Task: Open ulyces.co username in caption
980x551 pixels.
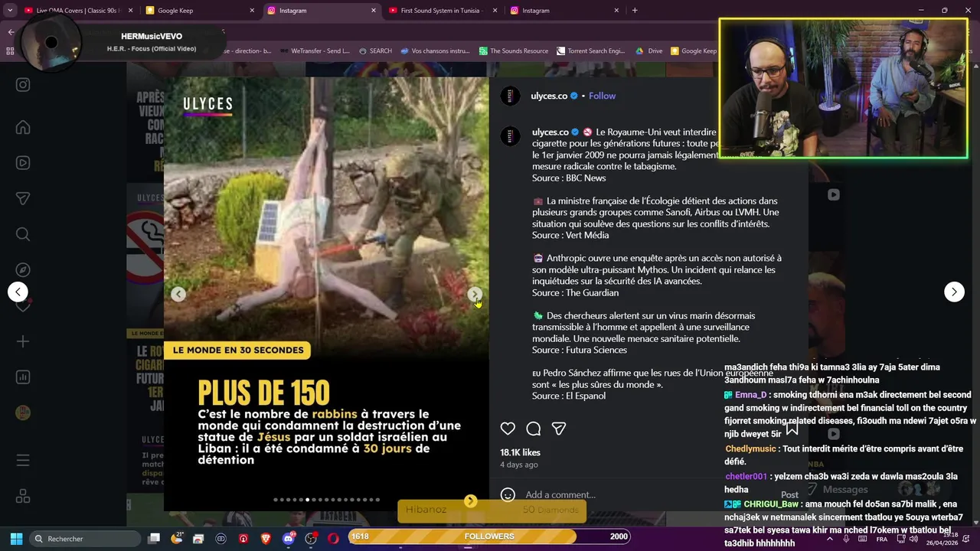Action: point(550,132)
